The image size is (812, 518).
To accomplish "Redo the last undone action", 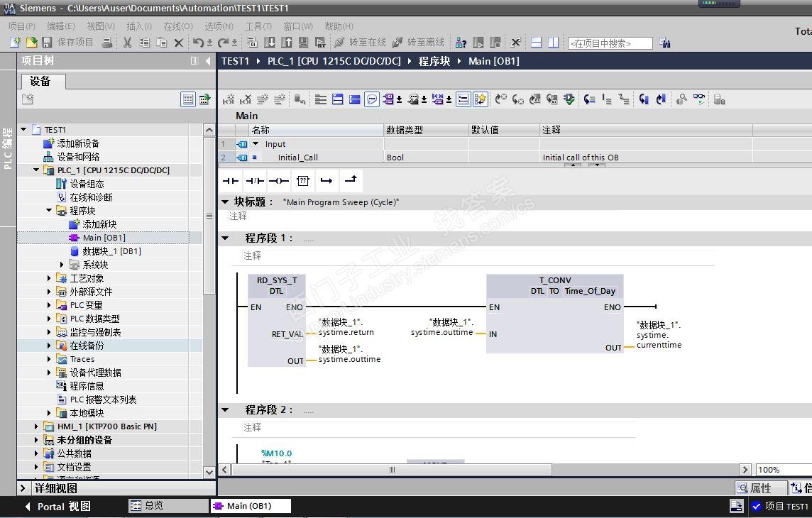I will 223,43.
